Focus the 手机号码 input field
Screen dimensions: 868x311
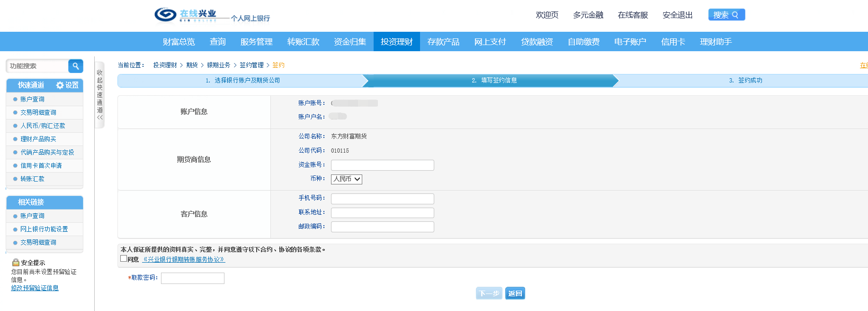point(382,199)
